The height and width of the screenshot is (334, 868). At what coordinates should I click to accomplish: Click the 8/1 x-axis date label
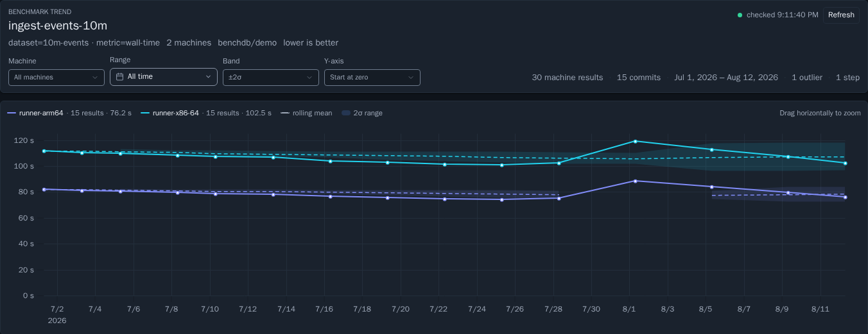[629, 309]
